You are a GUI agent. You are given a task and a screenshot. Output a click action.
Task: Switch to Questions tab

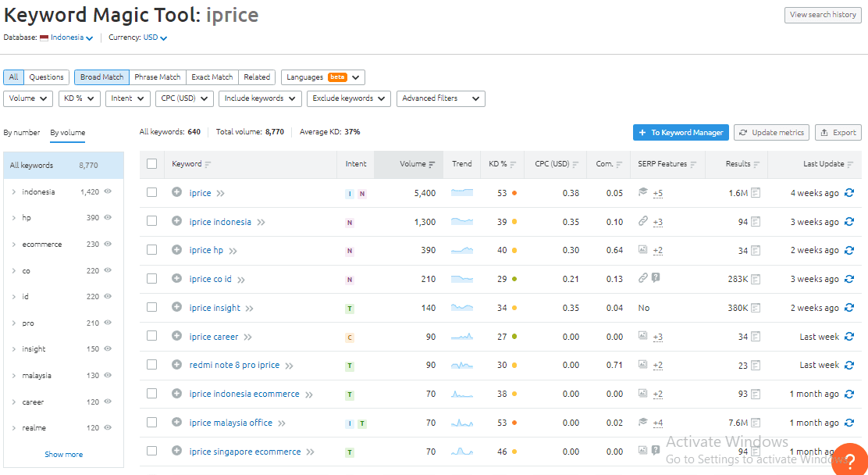click(x=47, y=77)
